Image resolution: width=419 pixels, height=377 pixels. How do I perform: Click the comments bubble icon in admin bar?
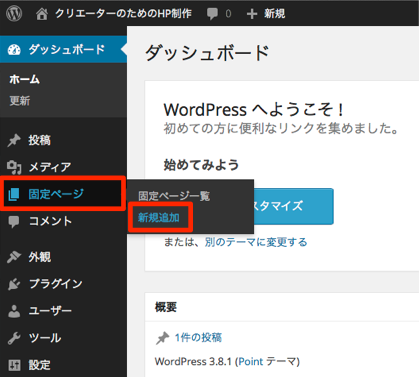click(x=212, y=14)
